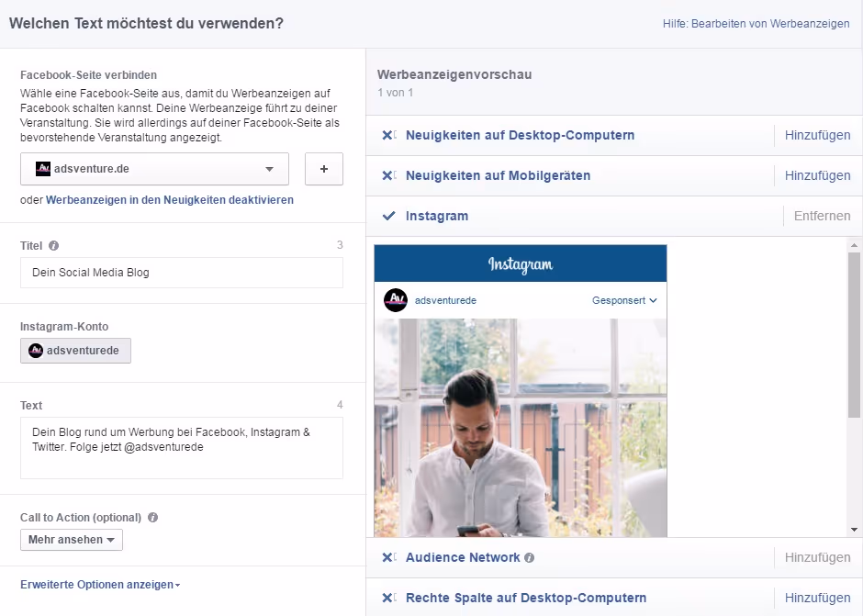The height and width of the screenshot is (616, 863).
Task: Click the plus button to create a page
Action: click(324, 169)
